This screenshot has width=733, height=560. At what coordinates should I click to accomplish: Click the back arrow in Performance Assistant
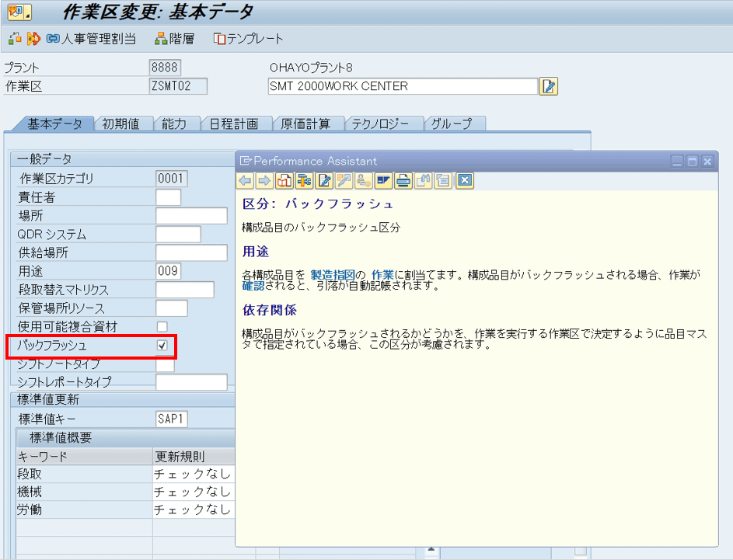(245, 181)
